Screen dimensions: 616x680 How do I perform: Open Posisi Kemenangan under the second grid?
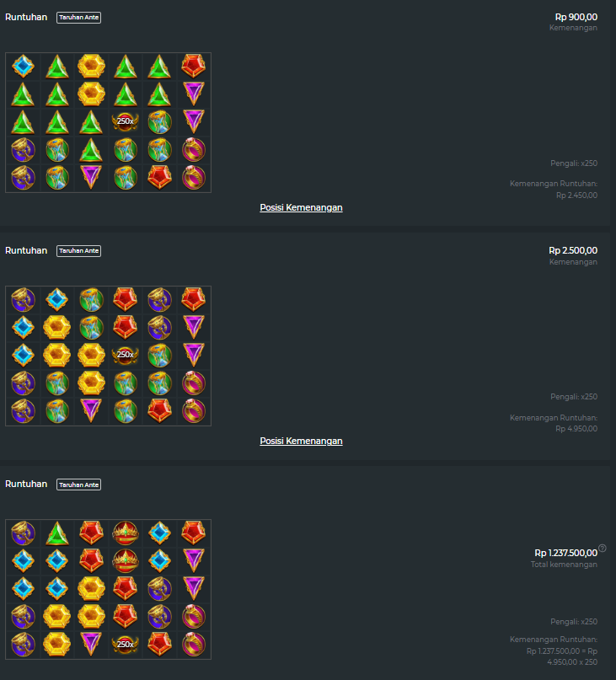pyautogui.click(x=301, y=441)
